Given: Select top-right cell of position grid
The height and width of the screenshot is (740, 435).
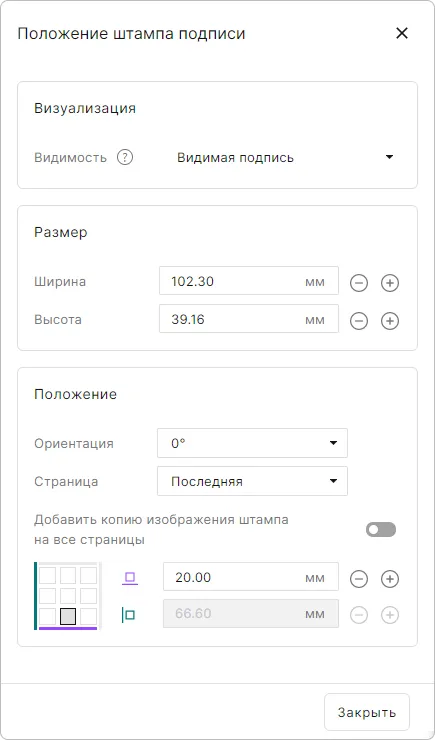Looking at the screenshot, I should click(89, 576).
